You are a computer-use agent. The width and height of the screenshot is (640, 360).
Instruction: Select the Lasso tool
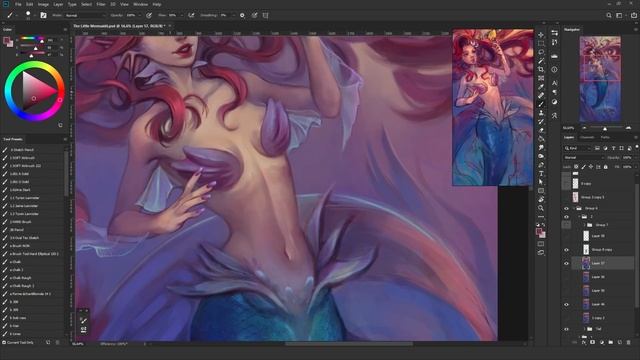[541, 52]
